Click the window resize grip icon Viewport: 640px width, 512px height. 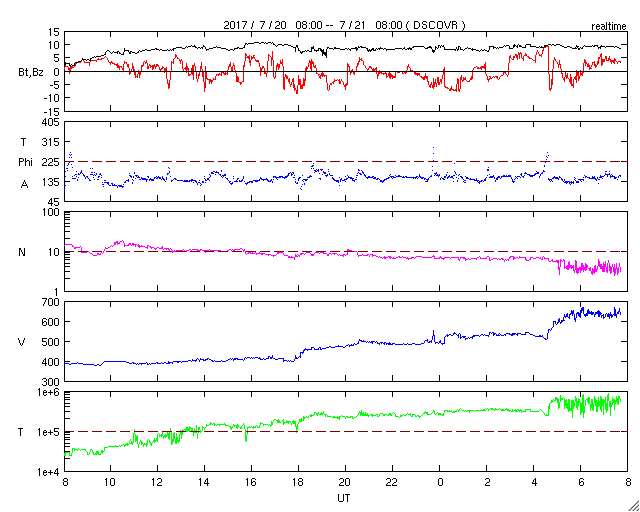coord(634,506)
